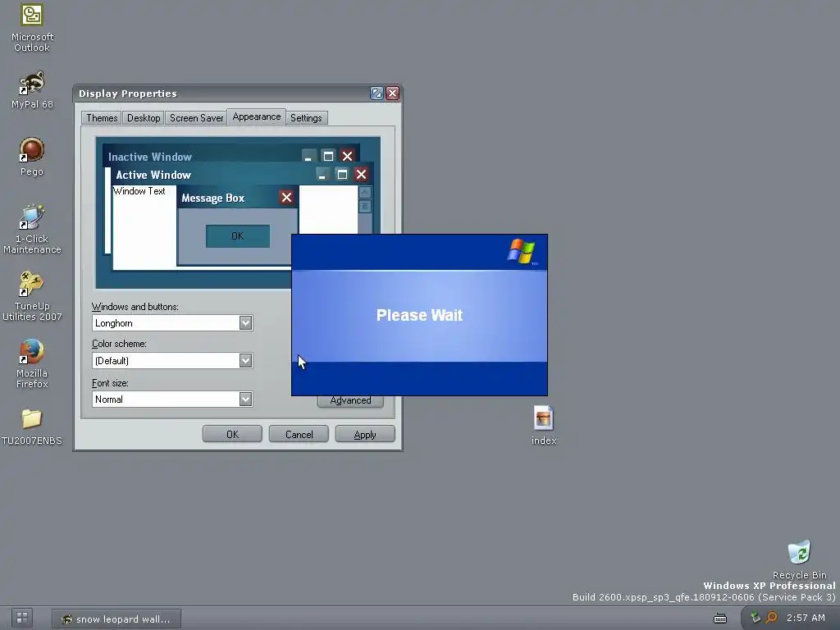
Task: Start Mozilla Firefox from desktop
Action: click(32, 363)
